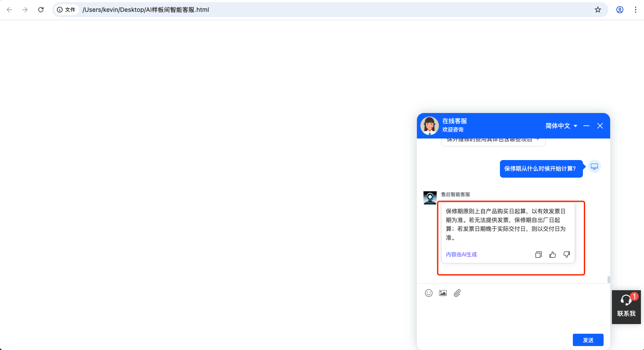This screenshot has height=350, width=644.
Task: Reload the page using the refresh button
Action: pyautogui.click(x=41, y=10)
